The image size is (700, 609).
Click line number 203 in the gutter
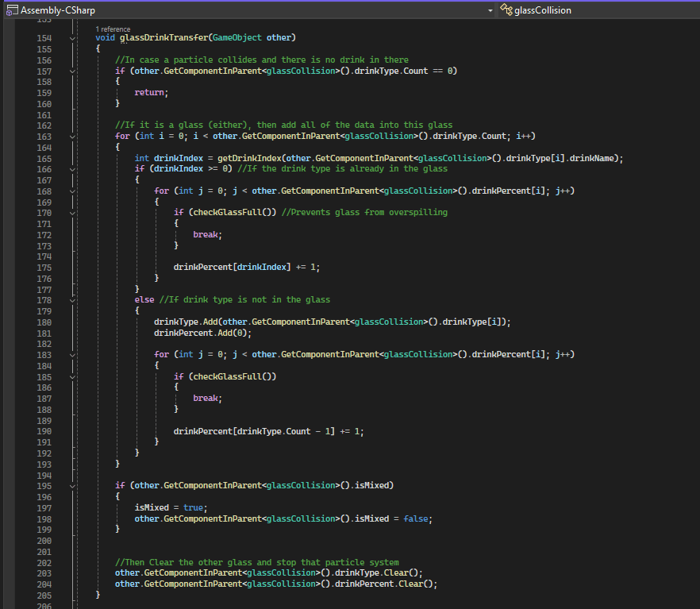pyautogui.click(x=44, y=572)
